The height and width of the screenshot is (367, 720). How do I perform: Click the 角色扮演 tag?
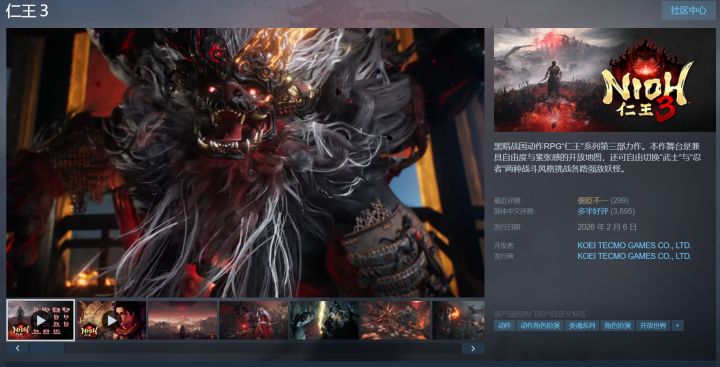click(617, 326)
